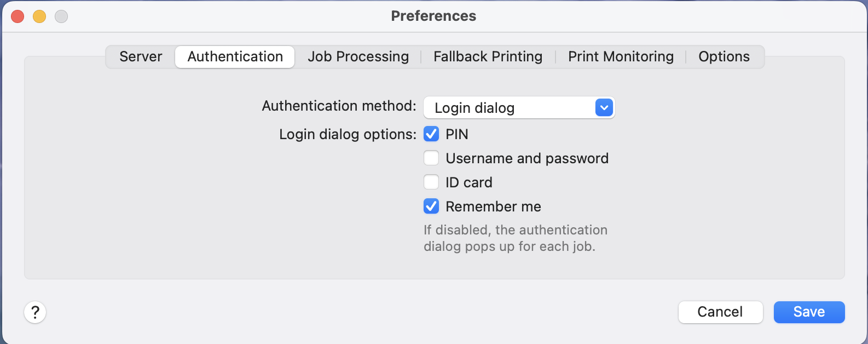Click the gray zoom window button
Image resolution: width=868 pixels, height=344 pixels.
click(x=61, y=16)
